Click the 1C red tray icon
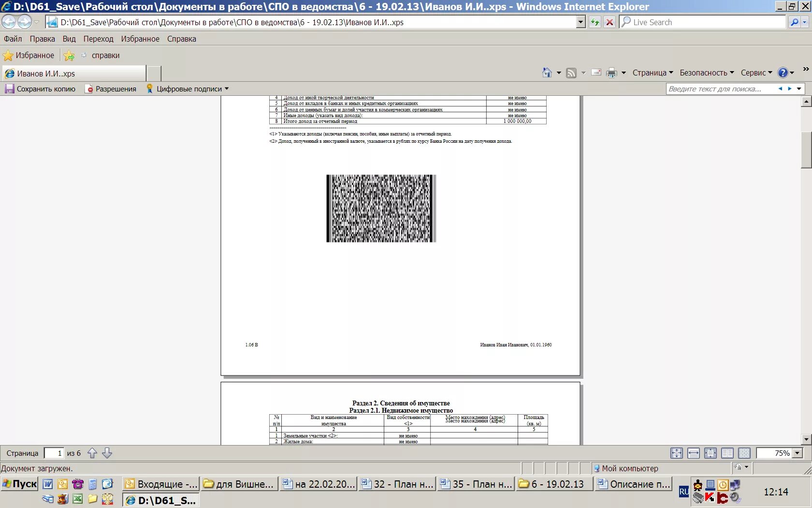The height and width of the screenshot is (508, 812). click(x=723, y=497)
